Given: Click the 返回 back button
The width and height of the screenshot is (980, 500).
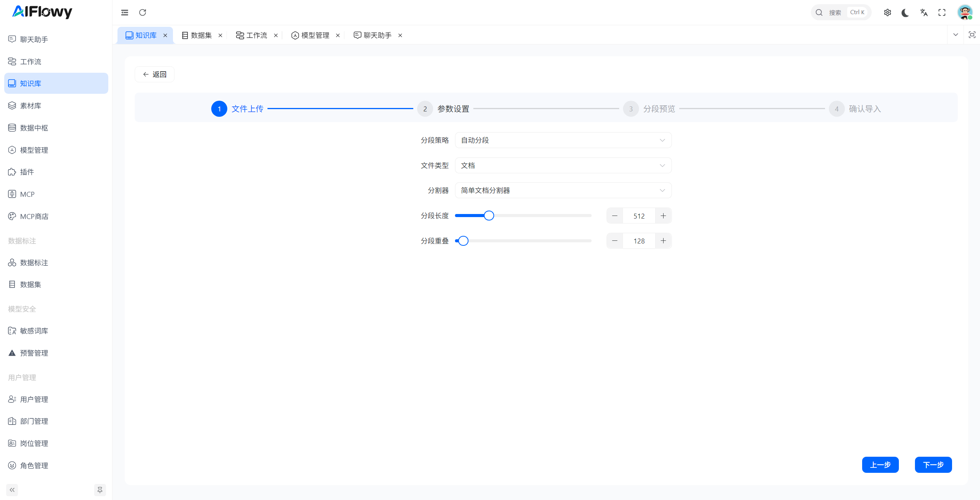Looking at the screenshot, I should 155,74.
